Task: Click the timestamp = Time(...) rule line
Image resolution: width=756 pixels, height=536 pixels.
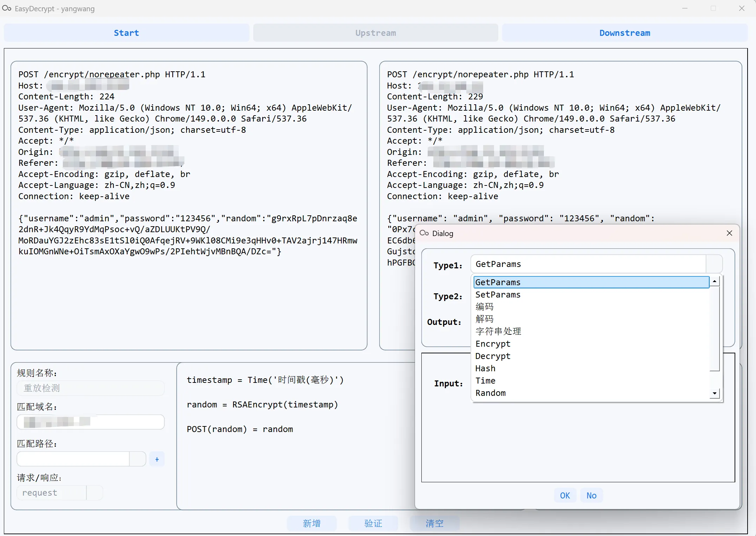Action: tap(265, 380)
